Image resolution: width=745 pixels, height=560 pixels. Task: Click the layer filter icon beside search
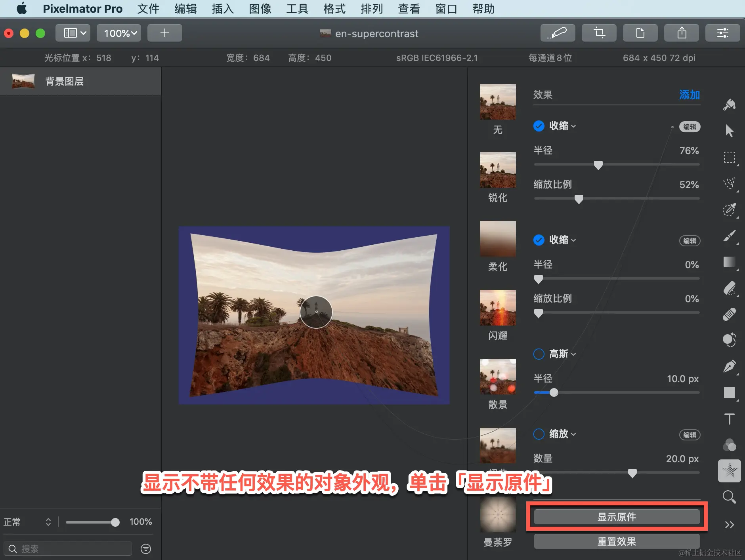tap(146, 549)
